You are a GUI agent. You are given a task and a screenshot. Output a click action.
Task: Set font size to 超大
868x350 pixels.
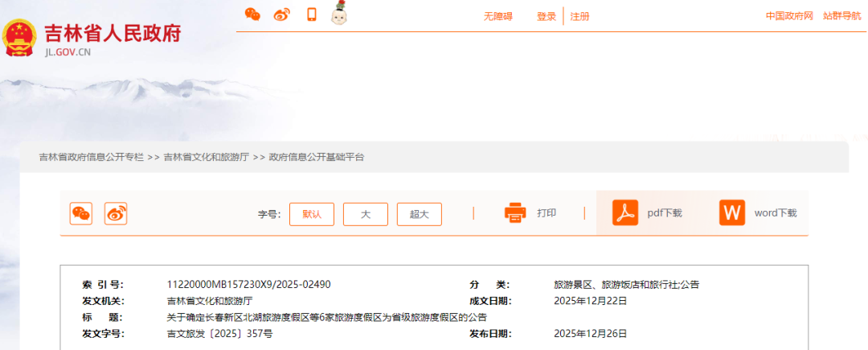click(419, 214)
